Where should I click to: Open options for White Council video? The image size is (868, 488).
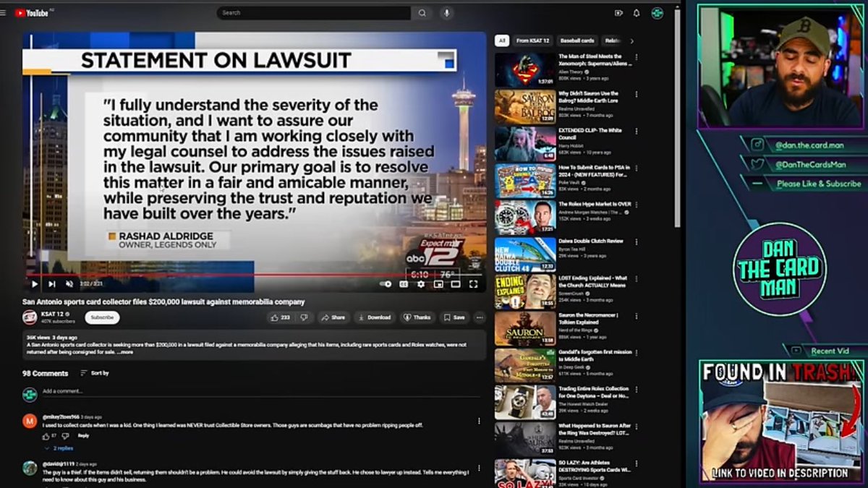tap(637, 131)
